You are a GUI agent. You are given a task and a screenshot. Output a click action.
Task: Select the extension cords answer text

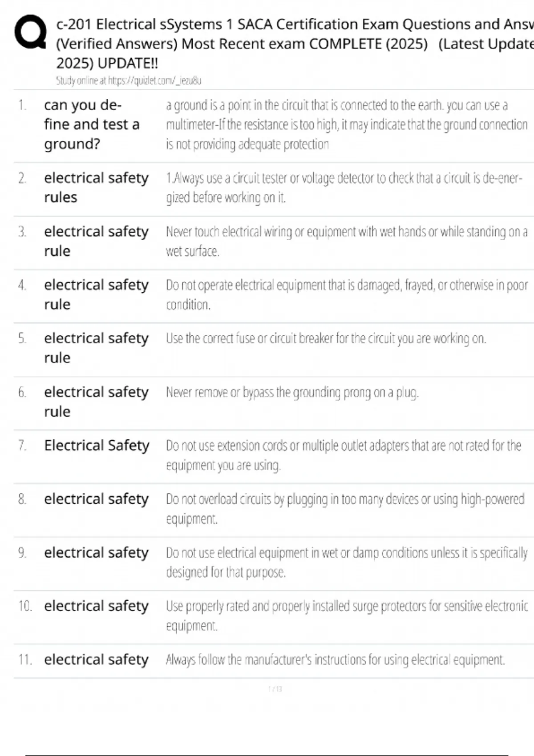[344, 455]
